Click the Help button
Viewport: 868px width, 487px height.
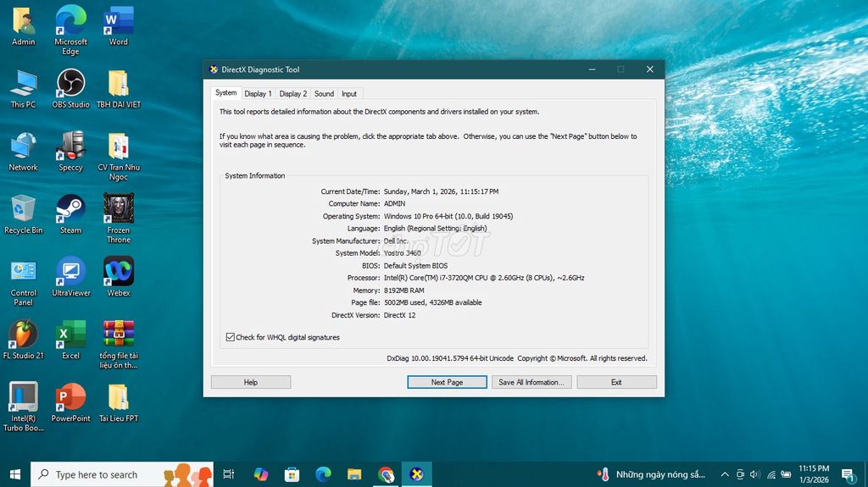251,382
